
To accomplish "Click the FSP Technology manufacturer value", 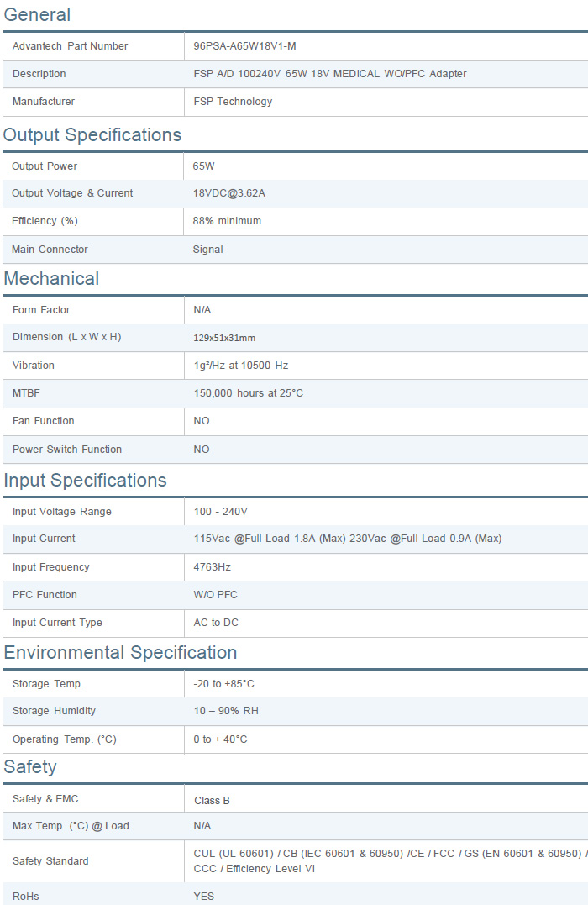I will (233, 102).
